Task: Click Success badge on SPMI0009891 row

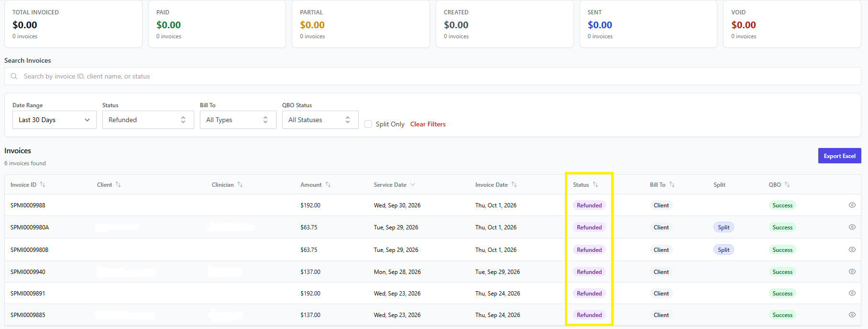Action: point(782,293)
